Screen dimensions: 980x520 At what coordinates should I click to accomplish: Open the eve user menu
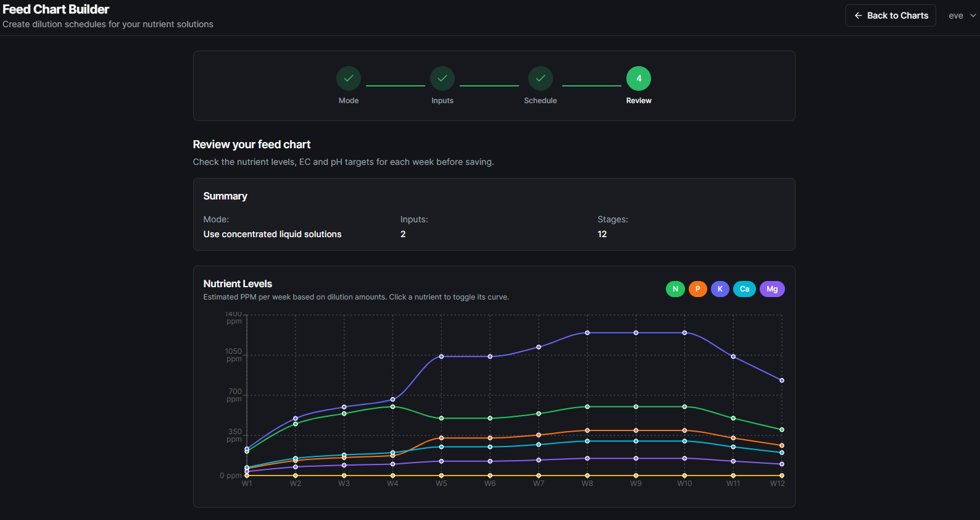(962, 15)
